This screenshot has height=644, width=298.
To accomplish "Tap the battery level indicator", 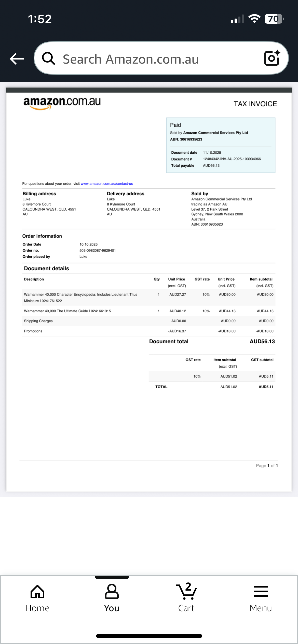I will tap(274, 19).
